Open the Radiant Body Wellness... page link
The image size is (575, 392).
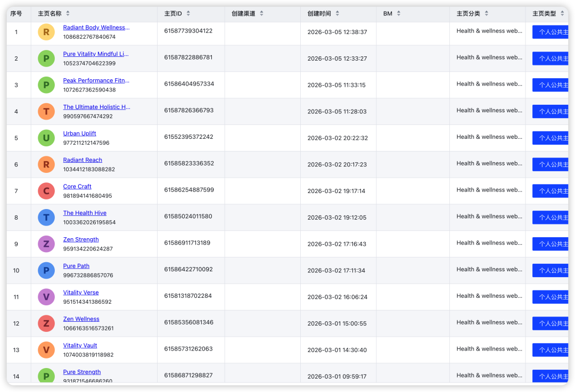pyautogui.click(x=96, y=28)
